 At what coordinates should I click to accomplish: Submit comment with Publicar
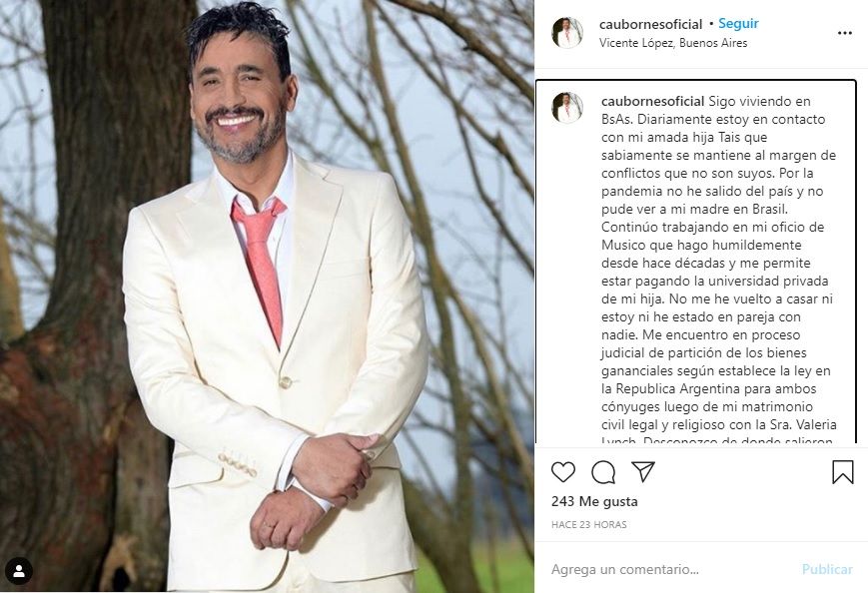tap(827, 569)
